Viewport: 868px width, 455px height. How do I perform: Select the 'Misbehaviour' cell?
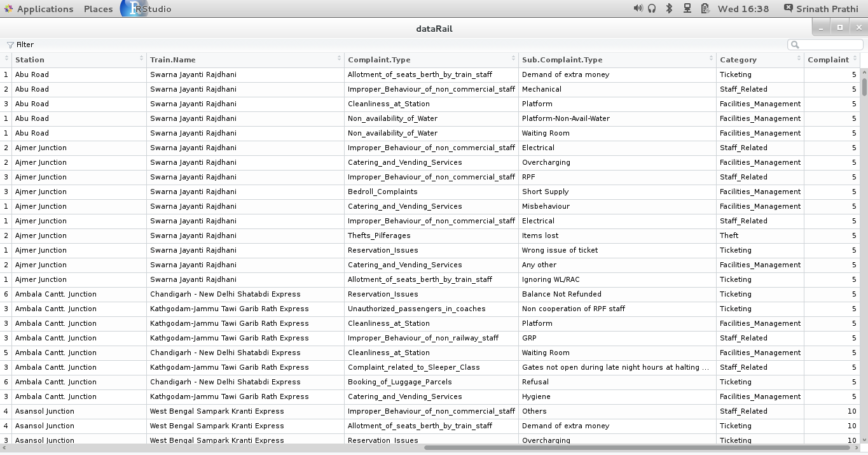point(617,206)
